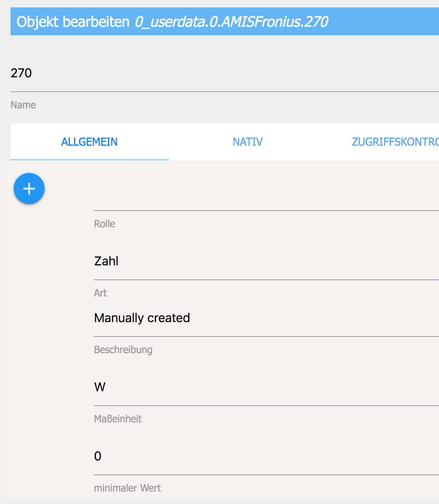This screenshot has width=439, height=504.
Task: Click the name field containing 270
Action: tap(224, 73)
